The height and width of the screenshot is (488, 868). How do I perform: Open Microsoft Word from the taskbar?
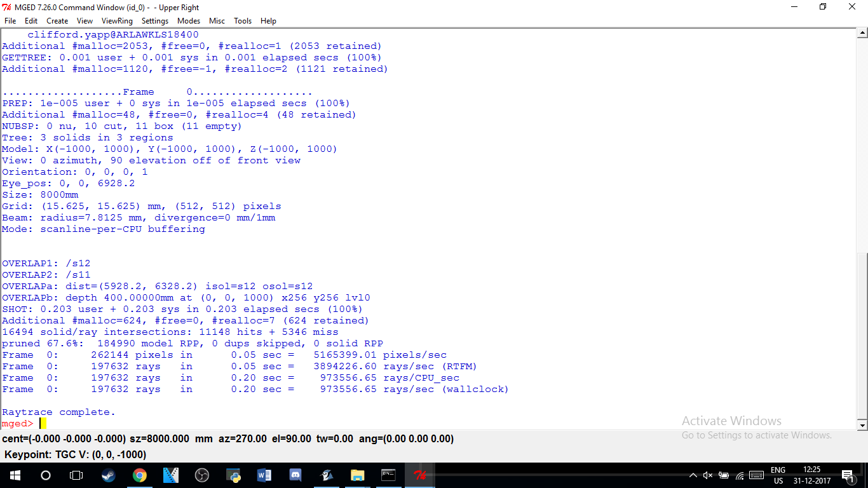[x=264, y=475]
